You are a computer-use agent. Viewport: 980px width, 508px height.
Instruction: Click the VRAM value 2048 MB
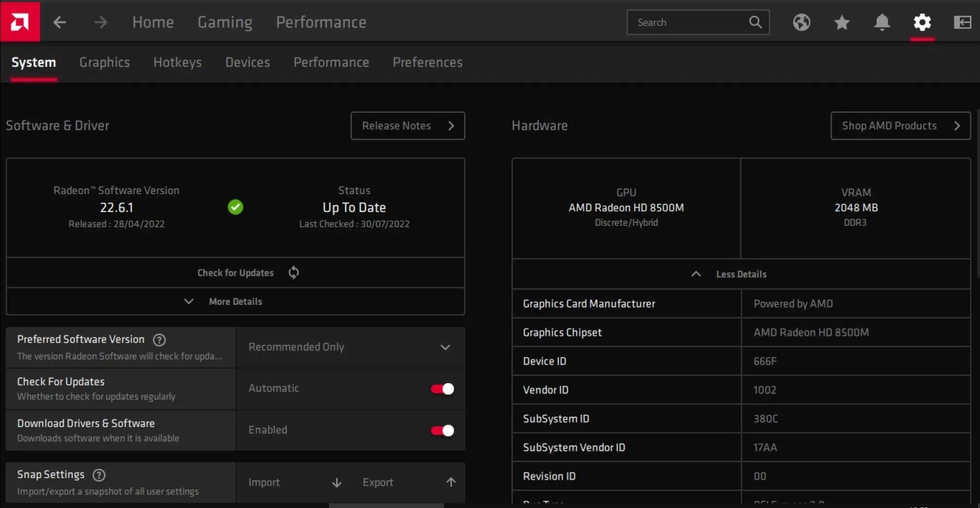(x=856, y=208)
